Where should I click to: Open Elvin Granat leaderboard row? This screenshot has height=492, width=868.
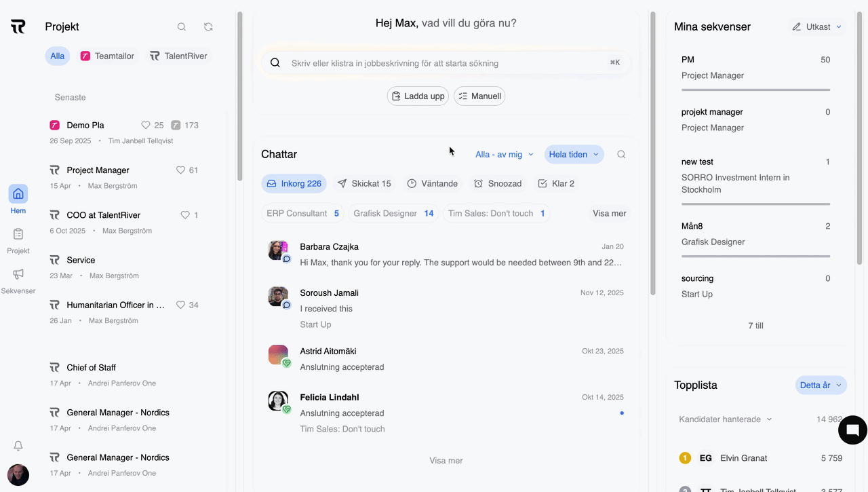(x=760, y=458)
